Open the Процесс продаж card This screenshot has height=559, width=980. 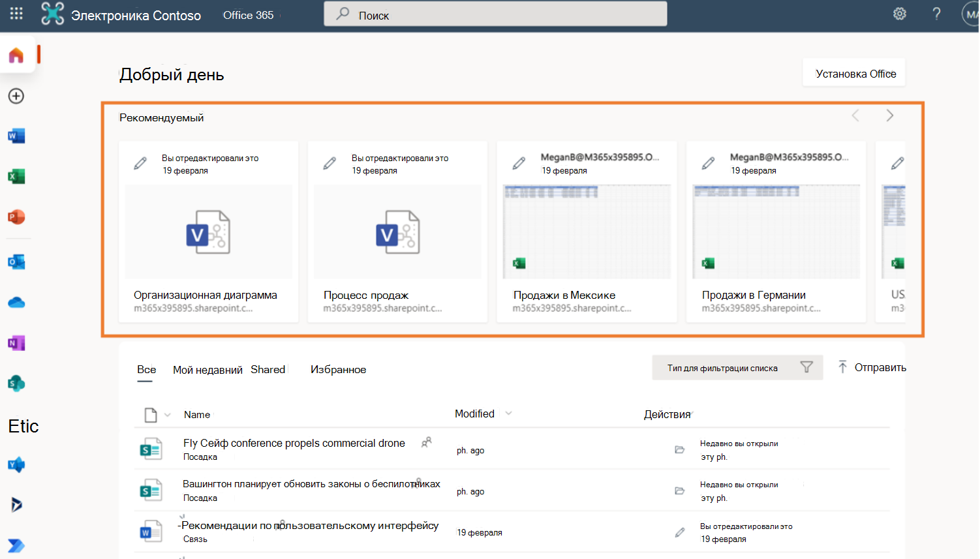pos(397,232)
